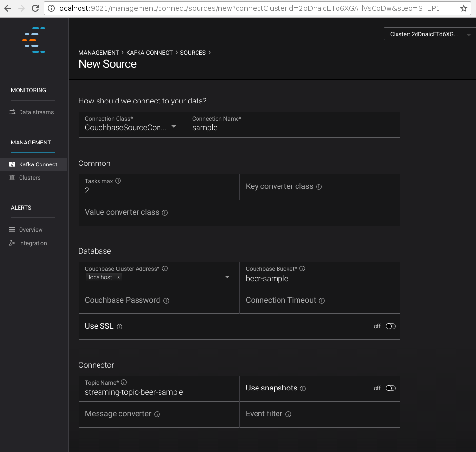Go to the Kafka Connect breadcrumb link
The image size is (476, 452).
149,53
